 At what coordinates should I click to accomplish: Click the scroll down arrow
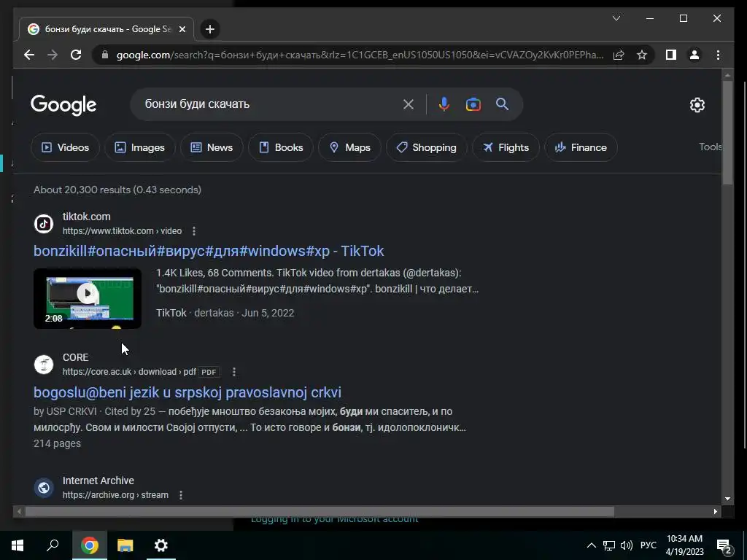tap(727, 499)
